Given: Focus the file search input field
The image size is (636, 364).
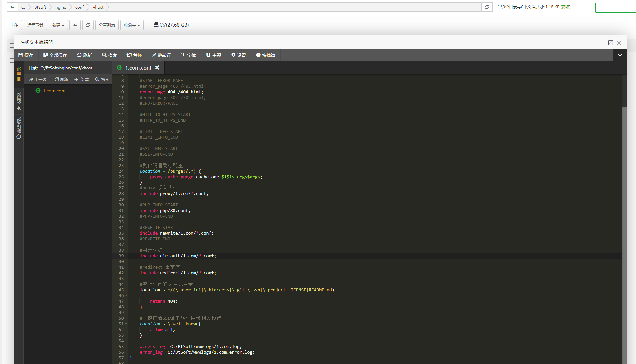Looking at the screenshot, I should pyautogui.click(x=616, y=7).
